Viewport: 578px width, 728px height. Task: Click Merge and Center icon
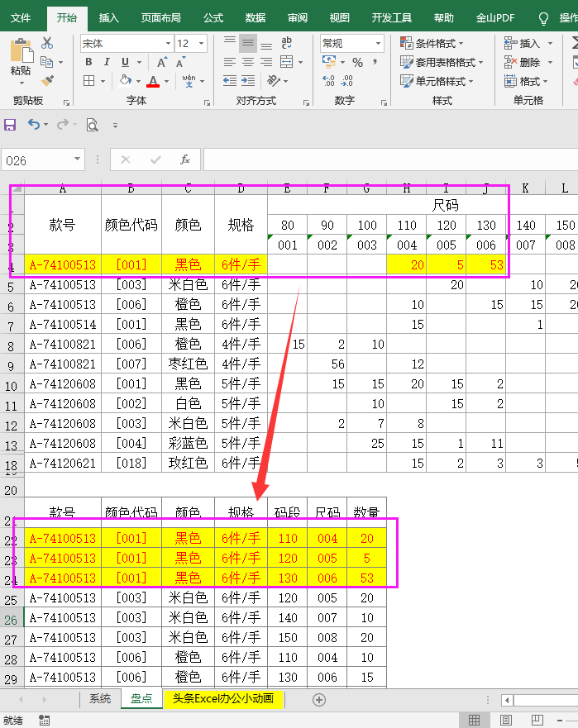tap(287, 62)
